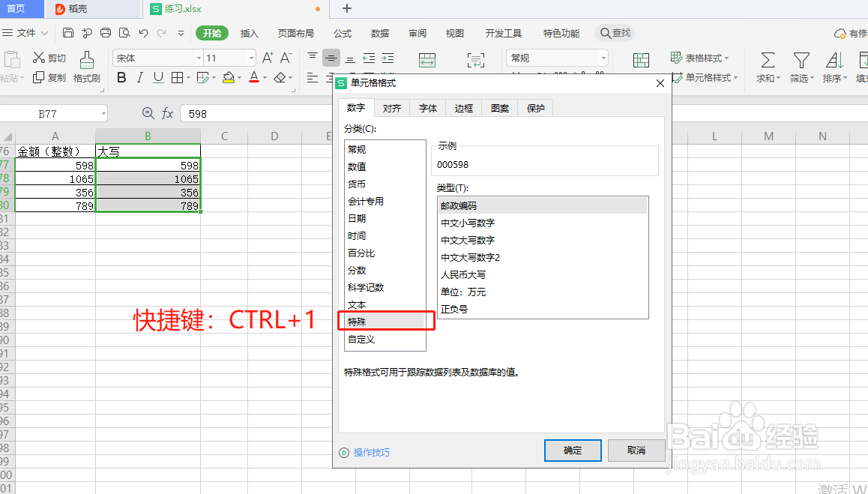This screenshot has height=494, width=868.
Task: Click the 复制 copy icon
Action: [48, 77]
